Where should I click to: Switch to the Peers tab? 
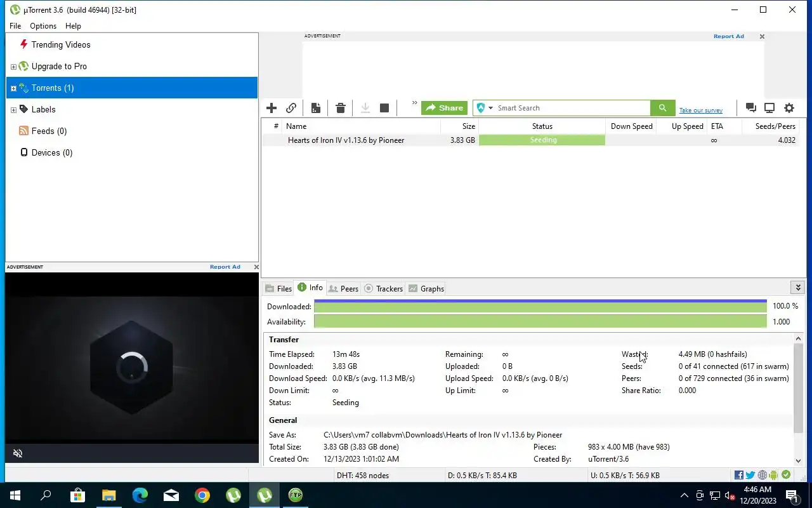tap(343, 288)
